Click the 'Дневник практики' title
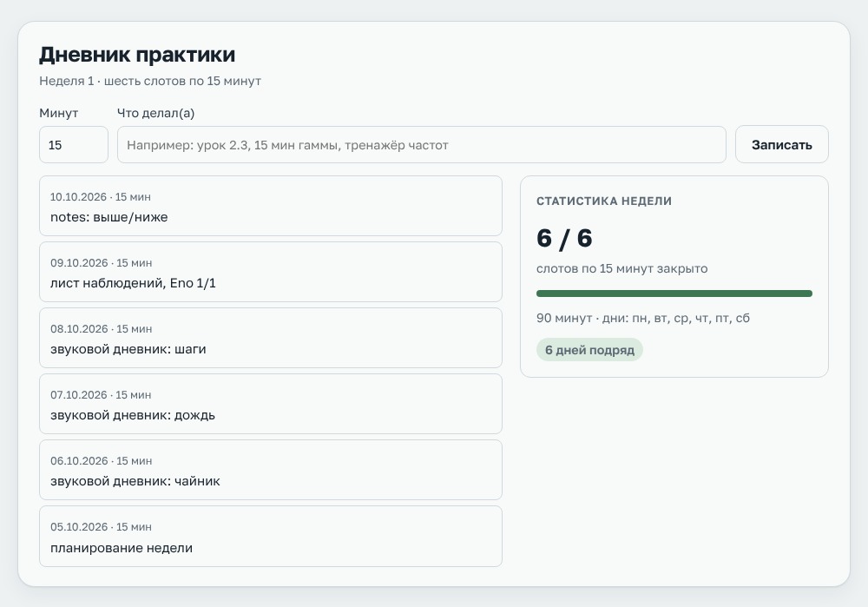The image size is (868, 607). [x=137, y=55]
